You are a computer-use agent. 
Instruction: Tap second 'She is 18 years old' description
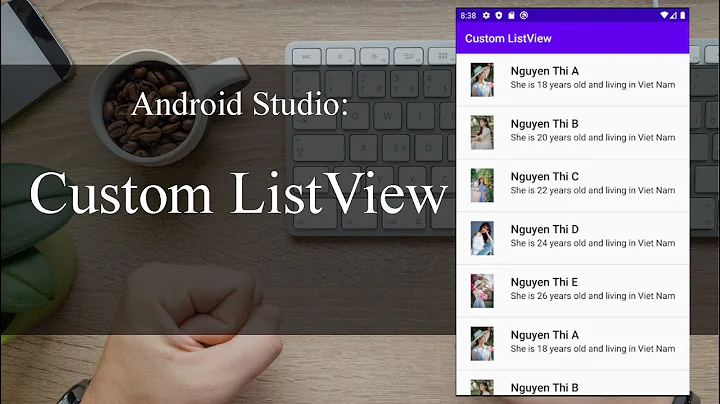tap(593, 349)
